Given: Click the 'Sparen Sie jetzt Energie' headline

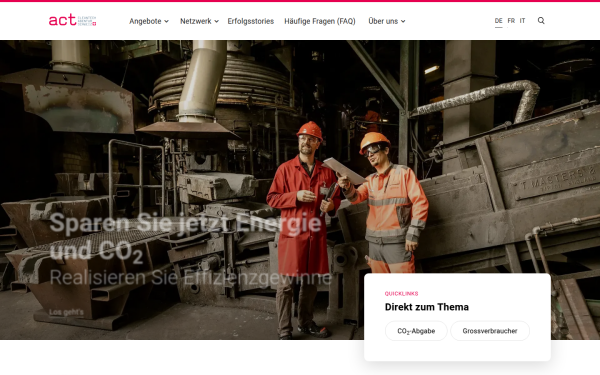Looking at the screenshot, I should click(185, 222).
